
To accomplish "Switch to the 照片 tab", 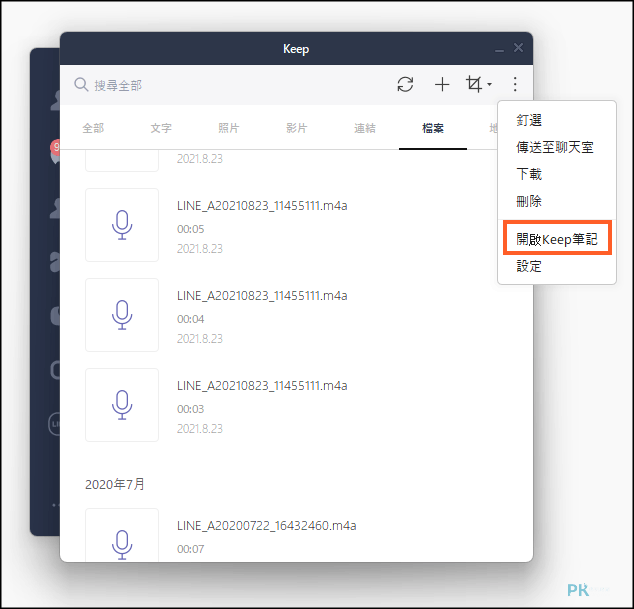I will [x=229, y=128].
